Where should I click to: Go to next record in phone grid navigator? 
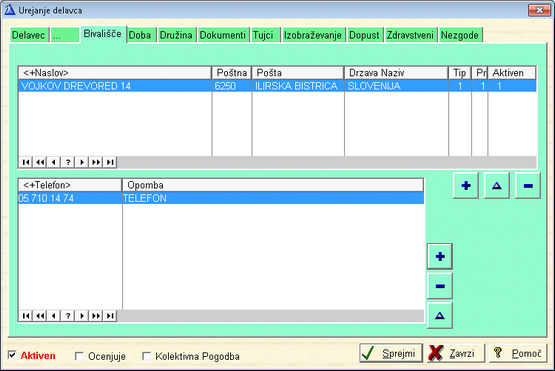[82, 315]
